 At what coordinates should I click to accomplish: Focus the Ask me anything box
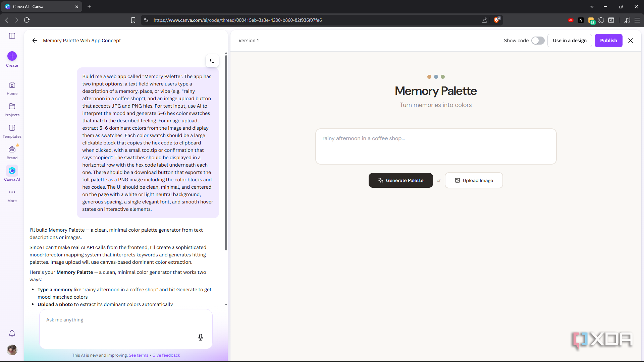126,329
